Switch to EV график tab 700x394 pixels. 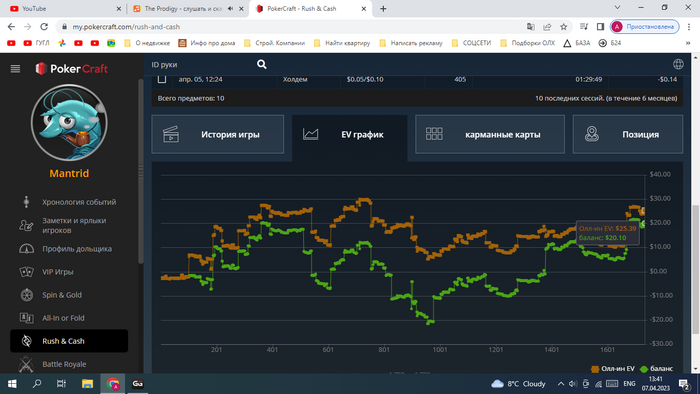350,134
